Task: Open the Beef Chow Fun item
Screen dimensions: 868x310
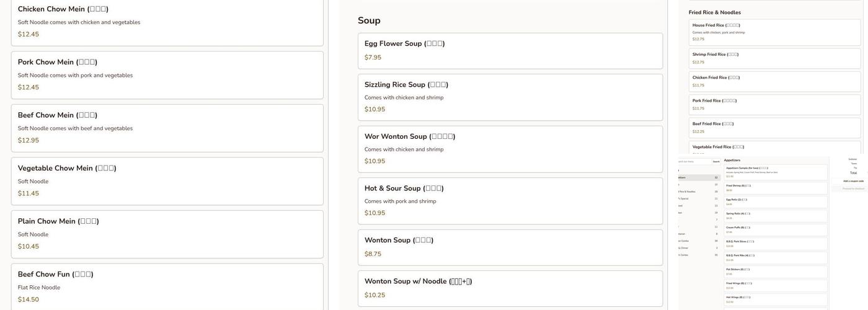Action: click(167, 286)
